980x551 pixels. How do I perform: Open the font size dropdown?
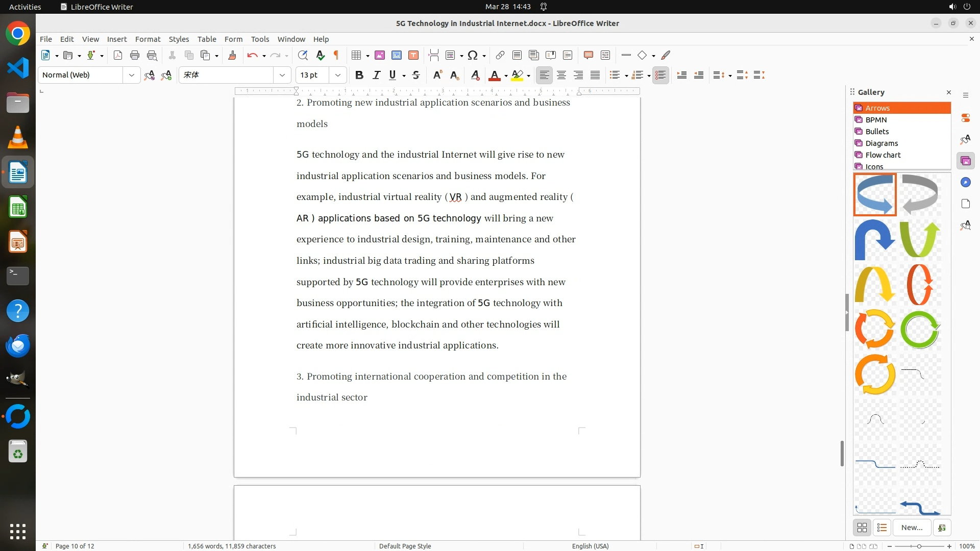click(337, 75)
